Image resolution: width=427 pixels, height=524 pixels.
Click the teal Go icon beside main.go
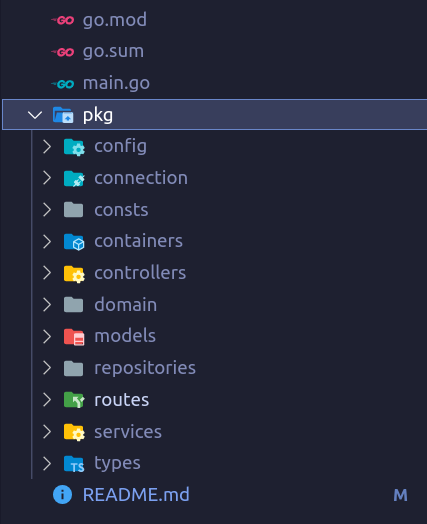point(62,84)
